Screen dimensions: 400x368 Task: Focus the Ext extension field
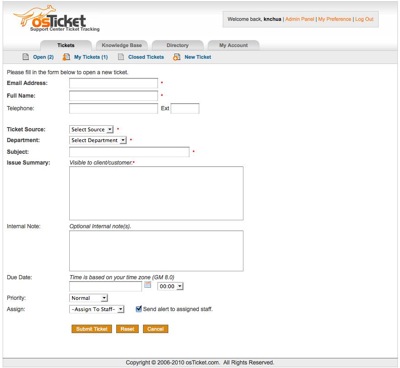185,108
